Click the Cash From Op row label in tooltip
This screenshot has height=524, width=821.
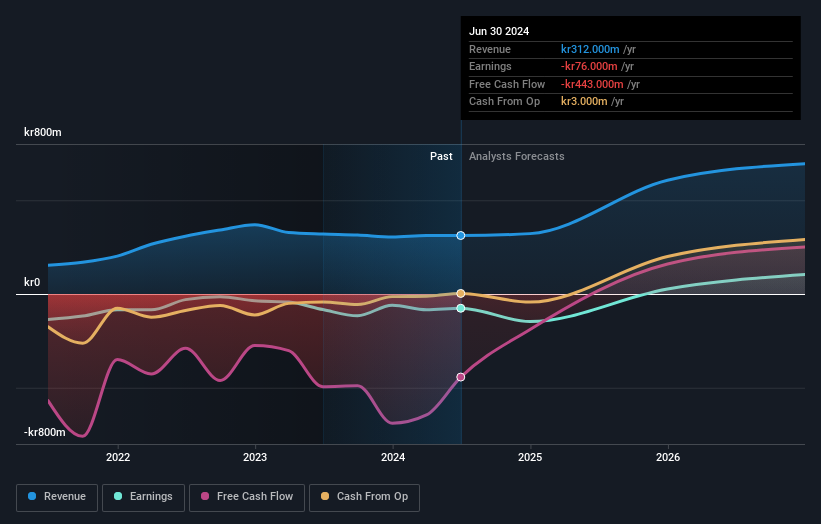tap(504, 102)
